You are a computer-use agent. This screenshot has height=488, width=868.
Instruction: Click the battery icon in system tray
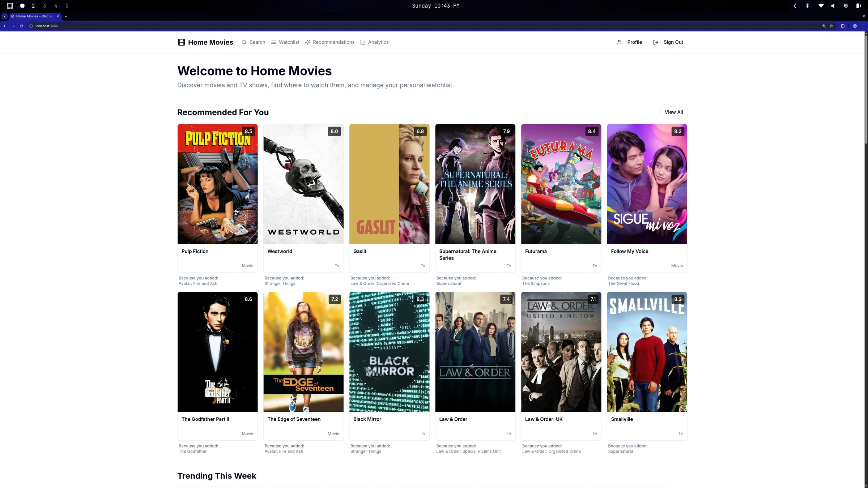859,6
